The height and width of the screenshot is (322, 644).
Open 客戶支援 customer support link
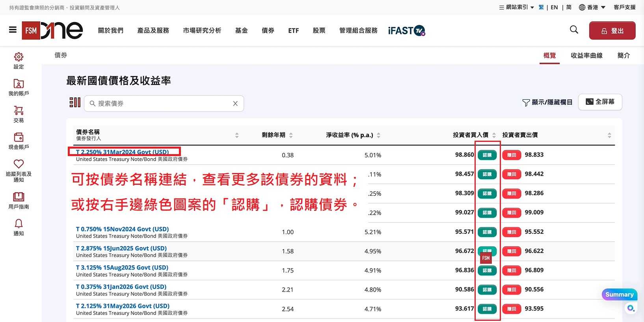625,7
